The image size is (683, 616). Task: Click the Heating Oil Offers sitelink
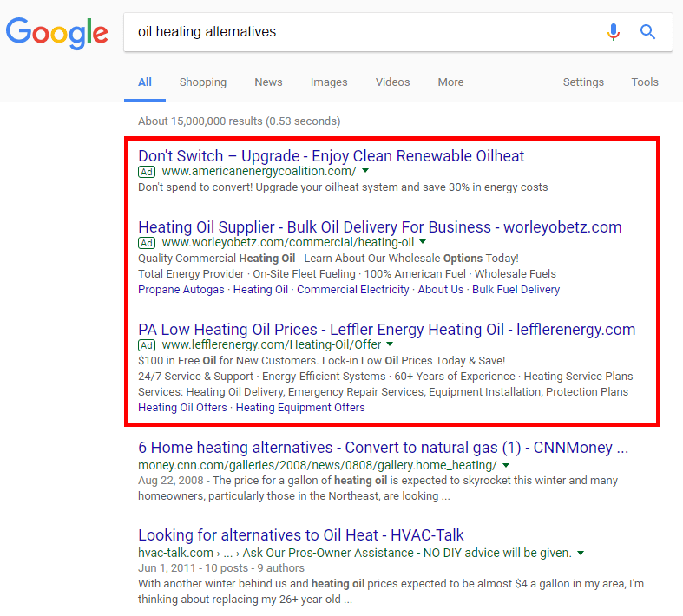click(x=182, y=408)
